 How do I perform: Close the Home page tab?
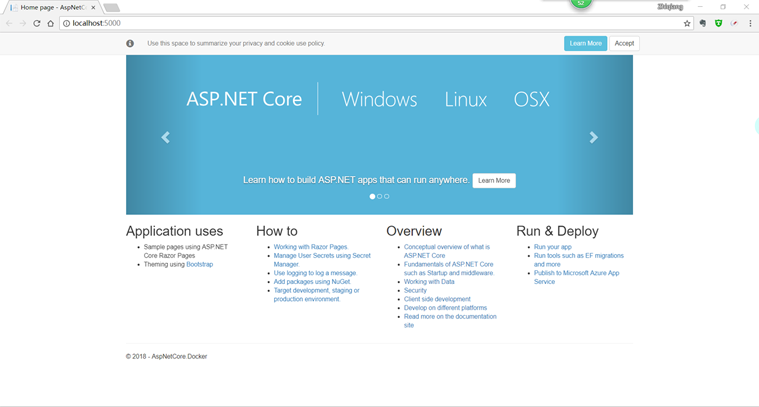click(x=93, y=8)
